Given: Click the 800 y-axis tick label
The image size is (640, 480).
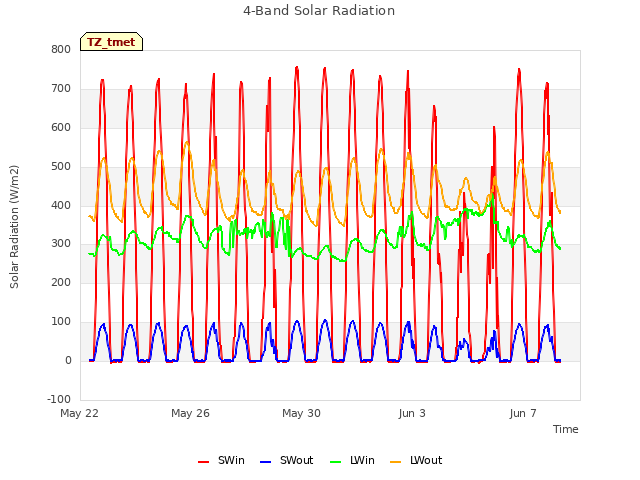Looking at the screenshot, I should click(x=61, y=49).
